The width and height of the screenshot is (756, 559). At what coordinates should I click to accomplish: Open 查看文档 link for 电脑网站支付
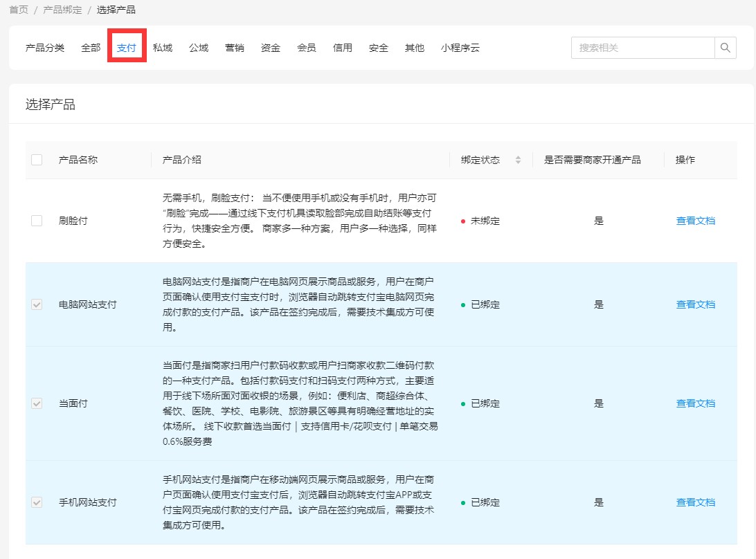click(x=695, y=304)
